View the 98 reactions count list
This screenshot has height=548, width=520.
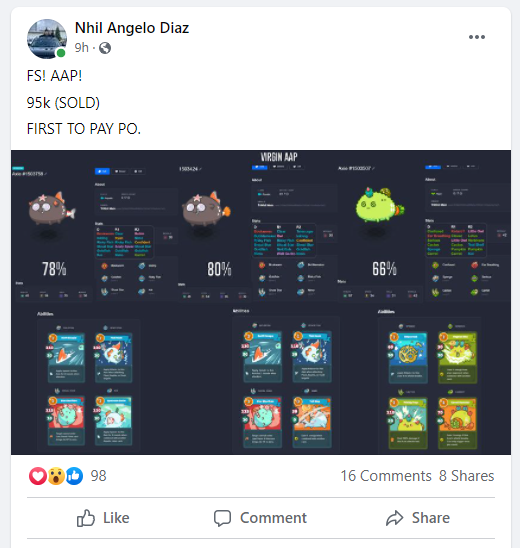click(98, 476)
